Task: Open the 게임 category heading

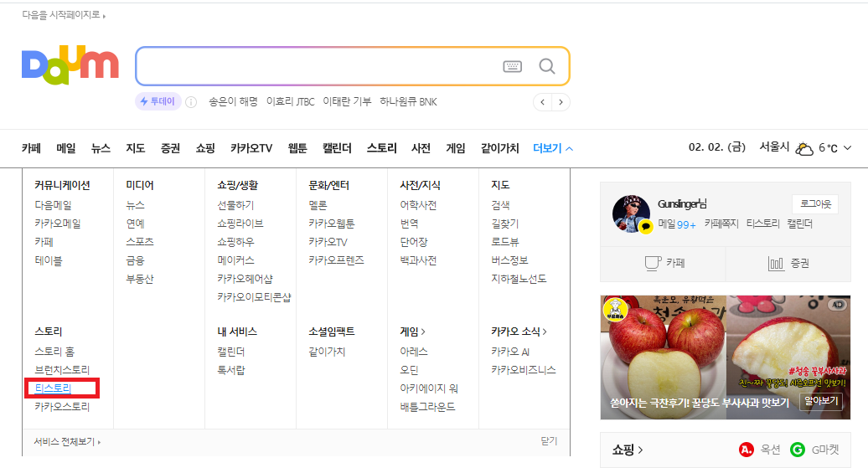Action: (x=412, y=332)
